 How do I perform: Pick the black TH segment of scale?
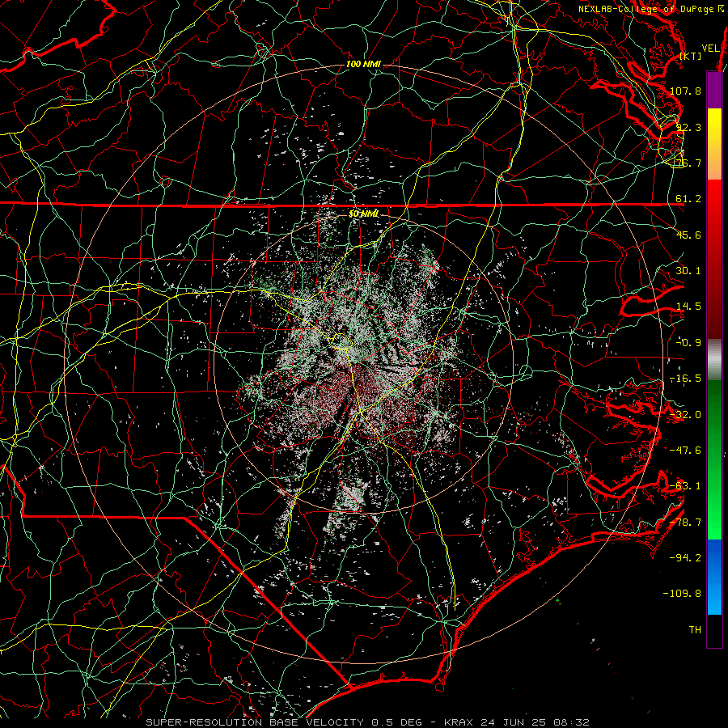(714, 630)
